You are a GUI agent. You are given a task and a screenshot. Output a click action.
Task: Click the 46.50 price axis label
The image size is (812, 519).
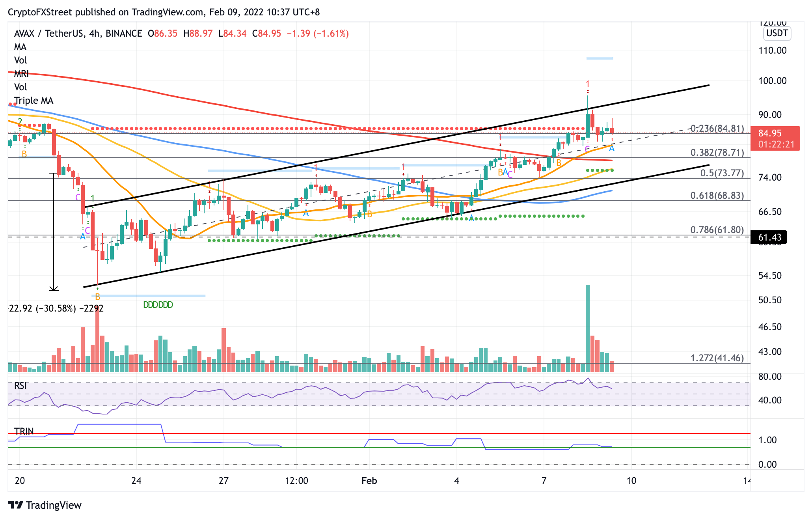770,327
